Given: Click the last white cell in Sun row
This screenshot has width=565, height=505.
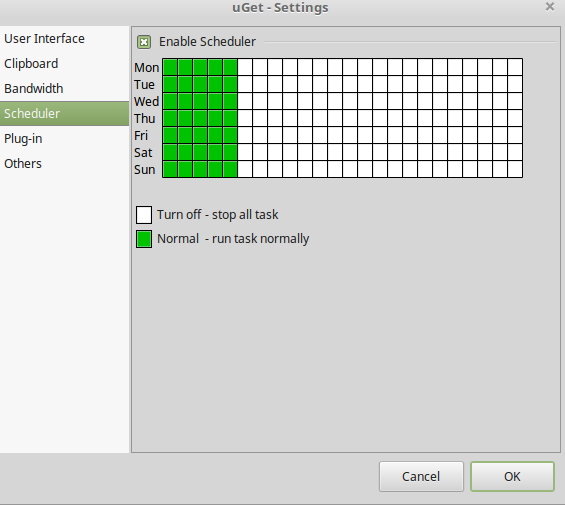Looking at the screenshot, I should click(x=515, y=169).
